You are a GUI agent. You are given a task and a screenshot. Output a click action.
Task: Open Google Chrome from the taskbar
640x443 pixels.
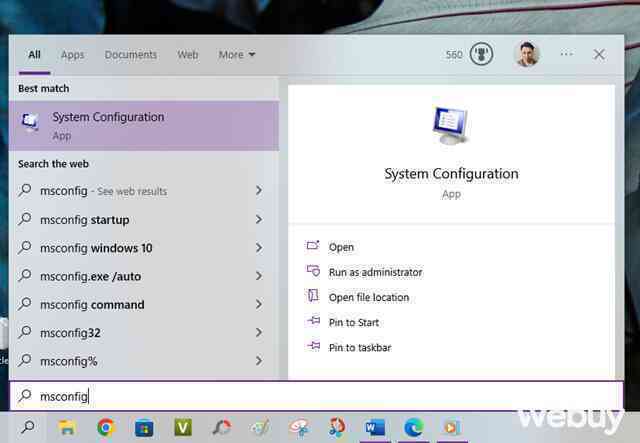(x=106, y=427)
